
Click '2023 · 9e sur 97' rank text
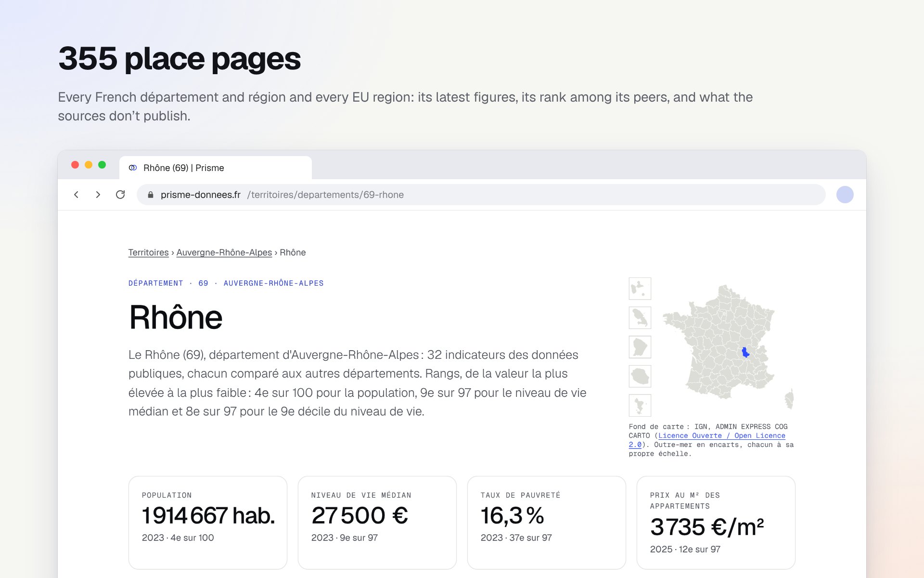click(x=345, y=538)
